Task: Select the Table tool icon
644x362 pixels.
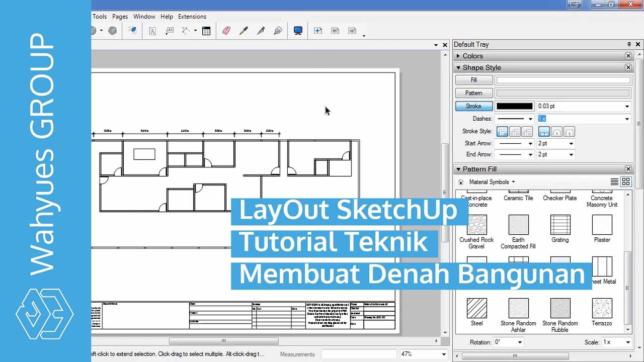Action: pos(206,31)
